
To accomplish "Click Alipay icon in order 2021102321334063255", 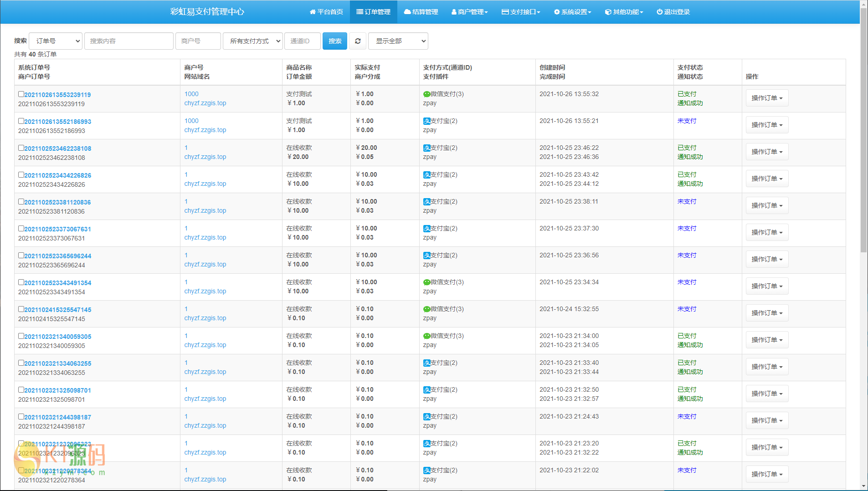I will [x=426, y=363].
